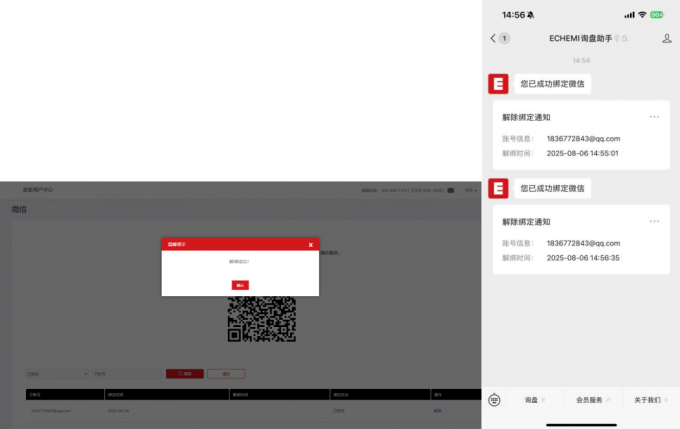Viewport: 680px width, 429px height.
Task: Click the QR code image
Action: click(x=262, y=319)
